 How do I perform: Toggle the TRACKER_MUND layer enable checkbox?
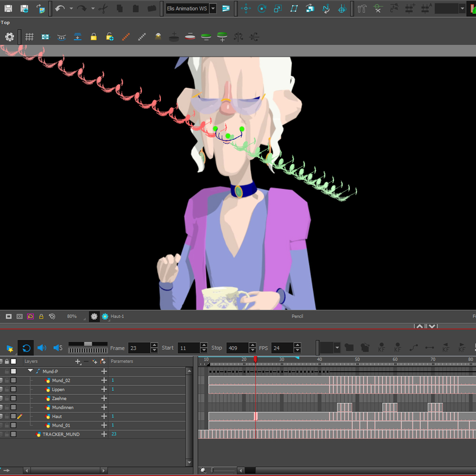click(13, 435)
